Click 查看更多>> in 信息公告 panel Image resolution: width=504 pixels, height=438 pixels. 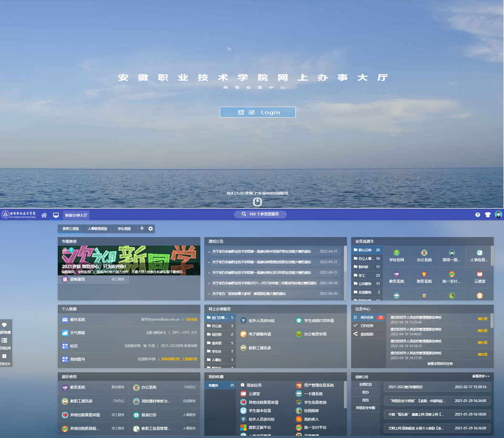point(481,376)
